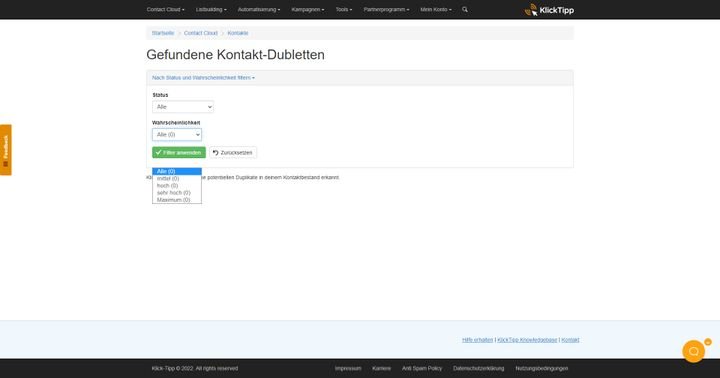
Task: Go to Startseite breadcrumb
Action: (x=163, y=33)
